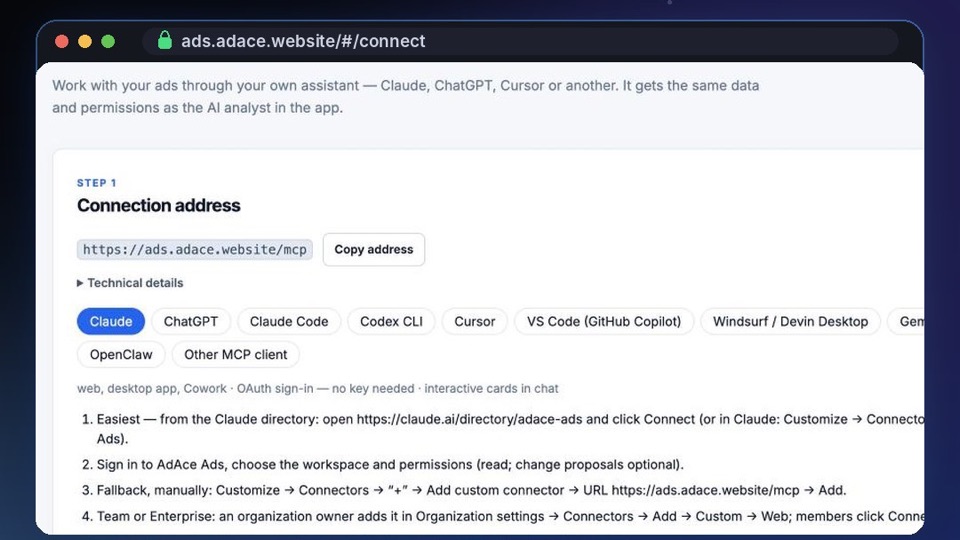
Task: Click the "Connection address" heading
Action: [x=159, y=205]
